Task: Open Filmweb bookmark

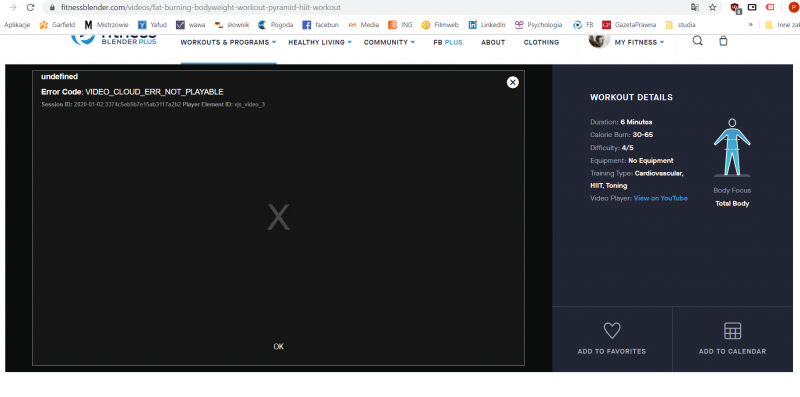Action: 440,24
